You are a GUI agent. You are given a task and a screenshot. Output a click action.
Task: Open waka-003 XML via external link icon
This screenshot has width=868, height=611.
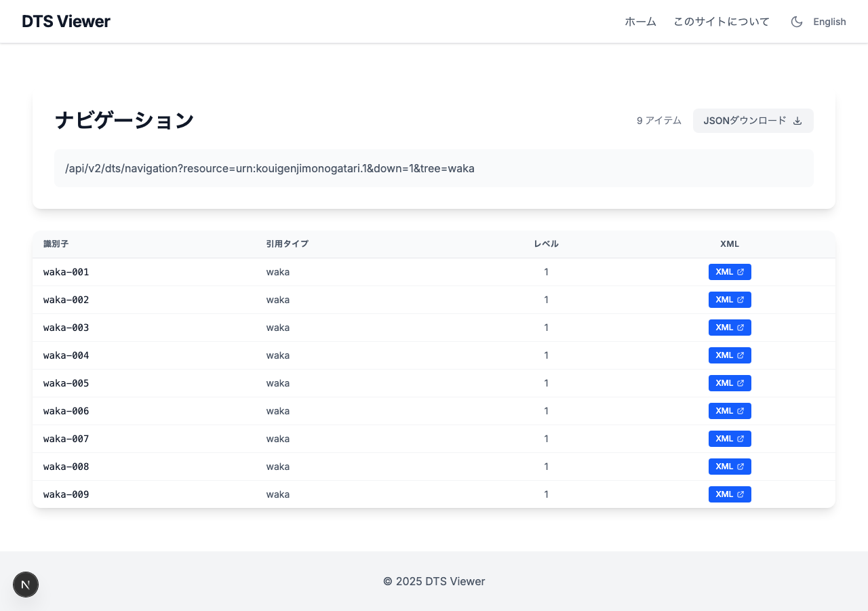741,327
